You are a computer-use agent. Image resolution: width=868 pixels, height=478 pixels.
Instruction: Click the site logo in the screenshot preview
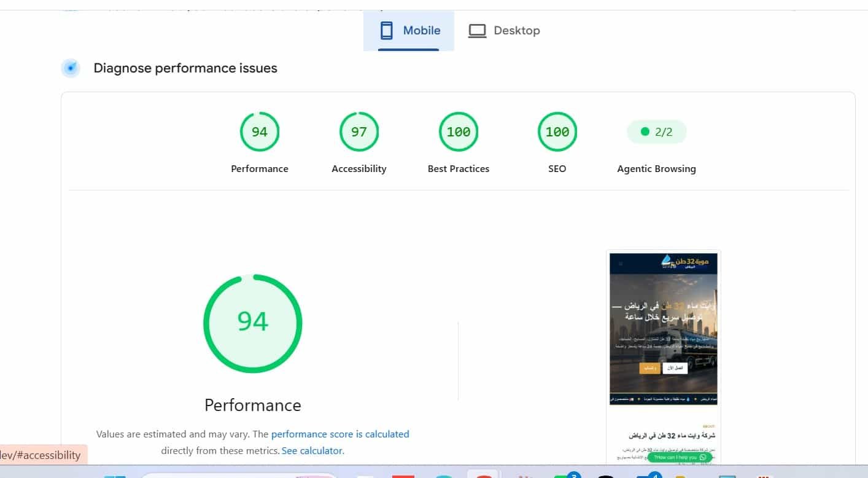684,262
